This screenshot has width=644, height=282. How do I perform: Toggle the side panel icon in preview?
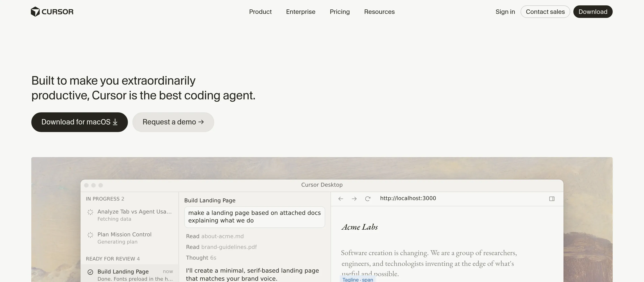552,199
